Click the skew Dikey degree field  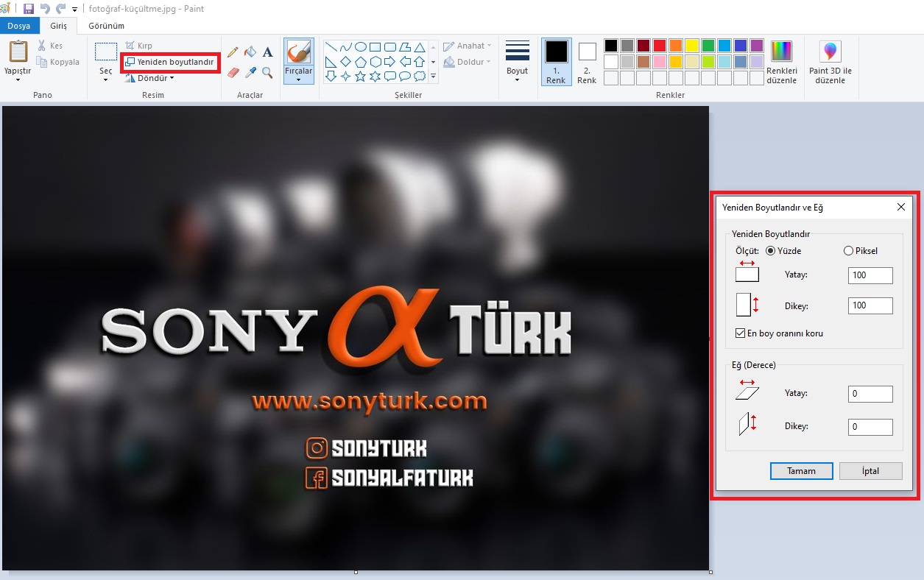click(870, 427)
